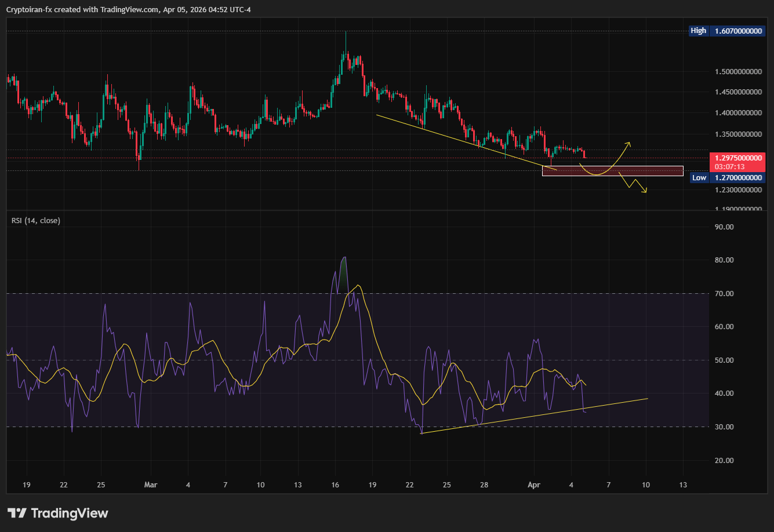
Task: Click the 03:07:13 candle countdown timer
Action: coord(729,166)
